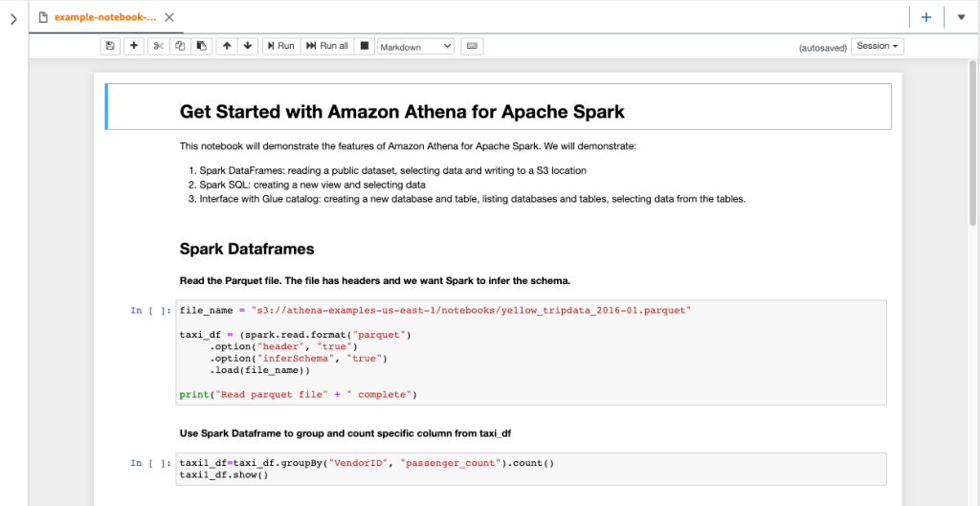The height and width of the screenshot is (506, 980).
Task: Move the cell down
Action: (x=248, y=46)
